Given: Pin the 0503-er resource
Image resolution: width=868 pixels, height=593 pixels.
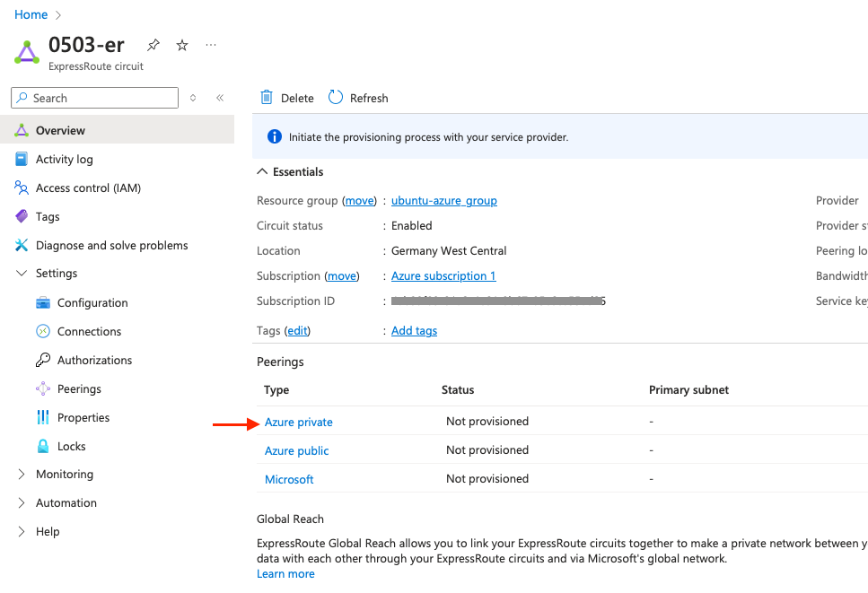Looking at the screenshot, I should point(153,45).
